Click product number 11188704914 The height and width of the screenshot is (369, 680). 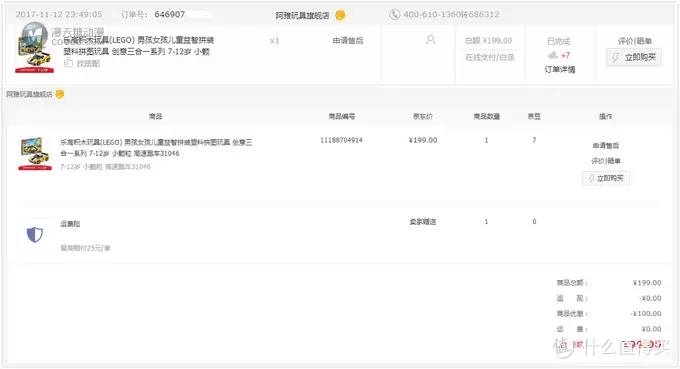click(341, 140)
